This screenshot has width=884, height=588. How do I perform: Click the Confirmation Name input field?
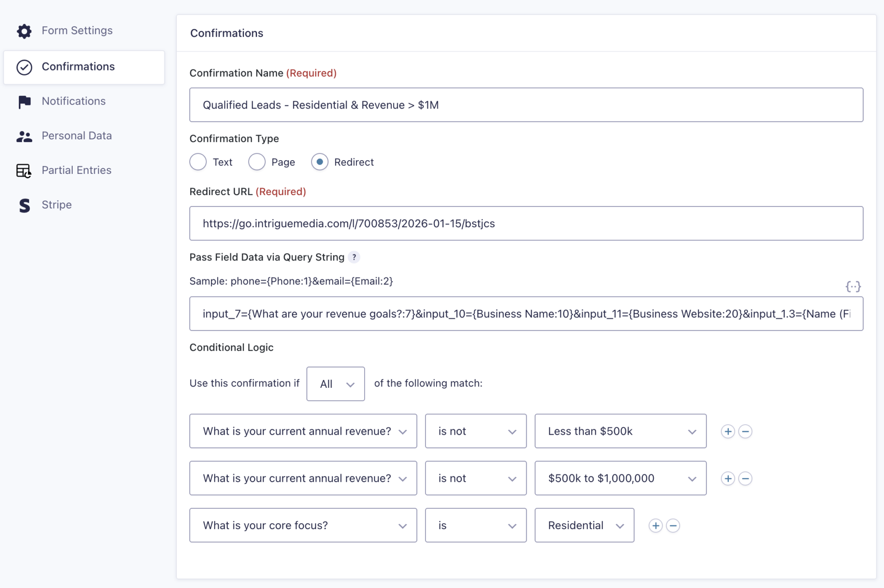526,105
